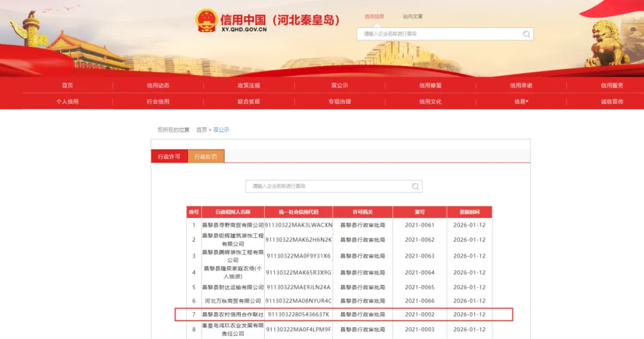Click the national emblem logo of 信用中国
644x339 pixels.
(206, 20)
